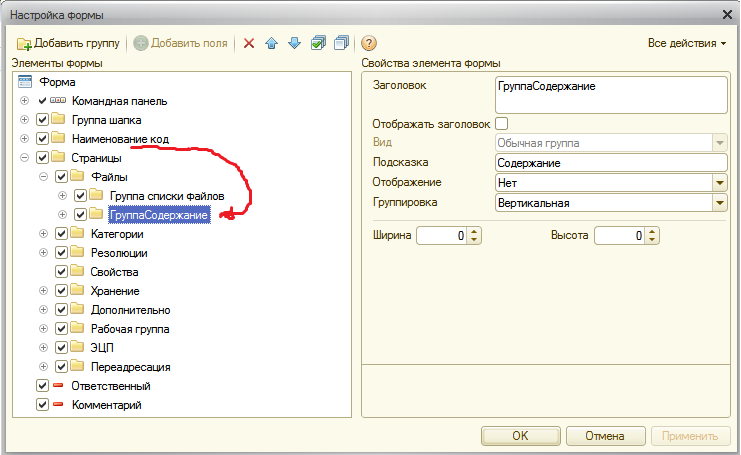Move element up with blue up arrow

coord(272,43)
